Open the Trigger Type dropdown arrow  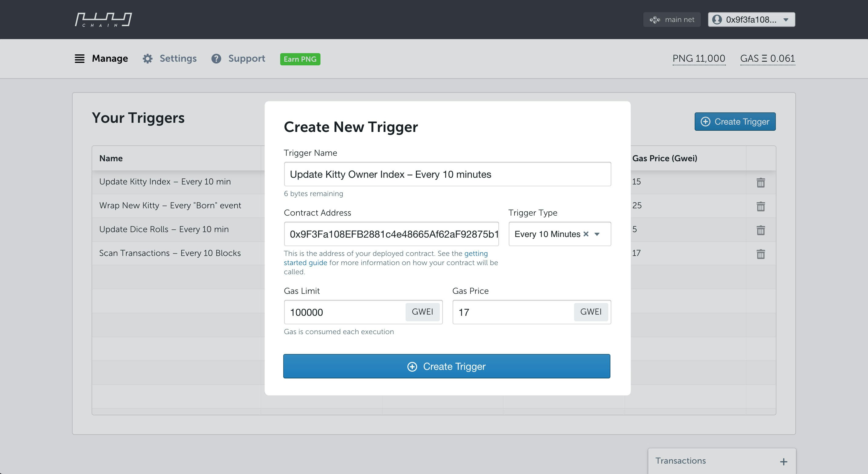(x=597, y=234)
